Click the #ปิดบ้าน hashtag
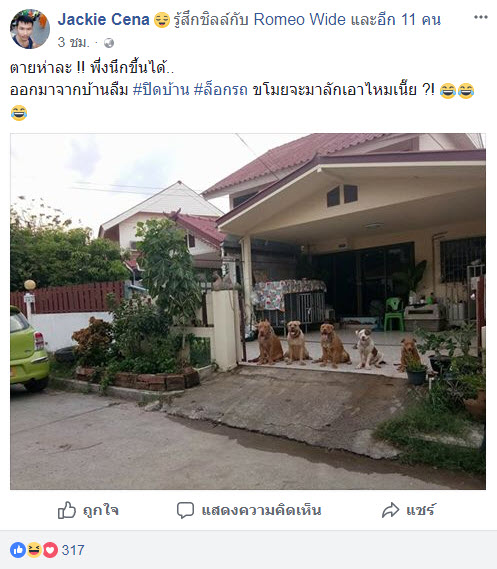Screen dimensions: 497x569 click(161, 90)
